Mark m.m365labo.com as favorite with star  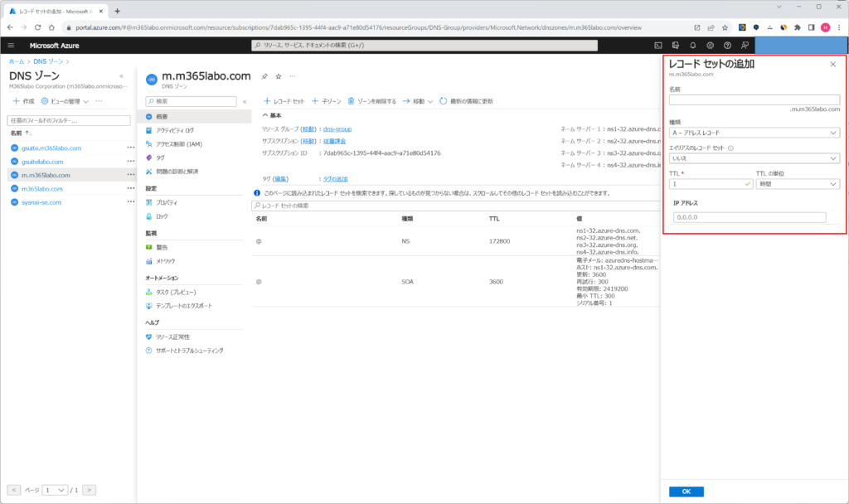point(279,76)
